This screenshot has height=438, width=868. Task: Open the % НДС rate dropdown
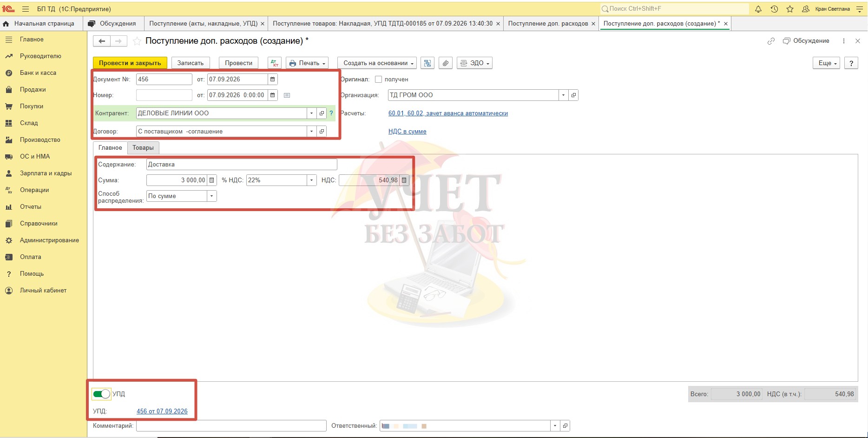pos(312,180)
